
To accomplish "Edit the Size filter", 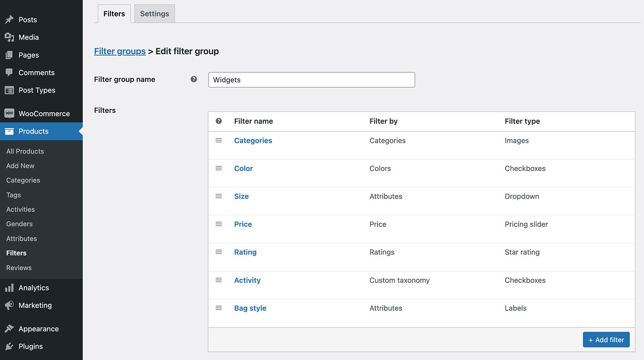I will pos(241,196).
